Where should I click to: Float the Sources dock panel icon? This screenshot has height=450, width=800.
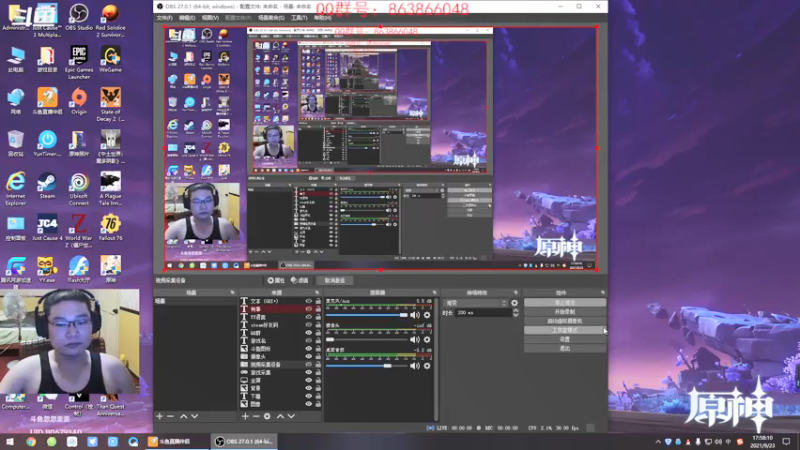click(317, 292)
